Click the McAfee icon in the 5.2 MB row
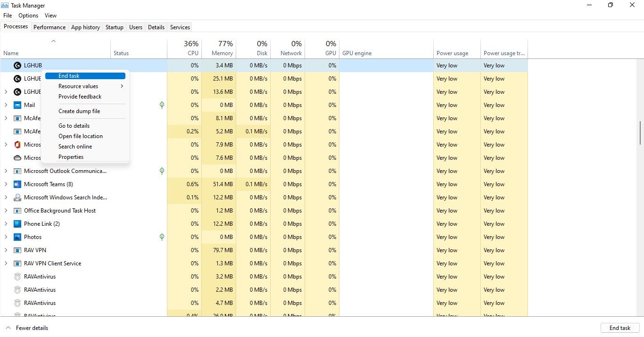This screenshot has height=337, width=644. [17, 132]
